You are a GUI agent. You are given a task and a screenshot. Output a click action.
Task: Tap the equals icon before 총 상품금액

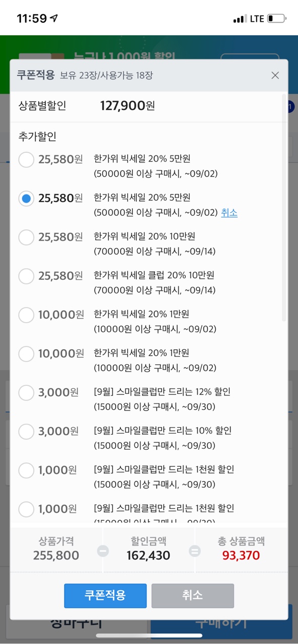pos(194,551)
